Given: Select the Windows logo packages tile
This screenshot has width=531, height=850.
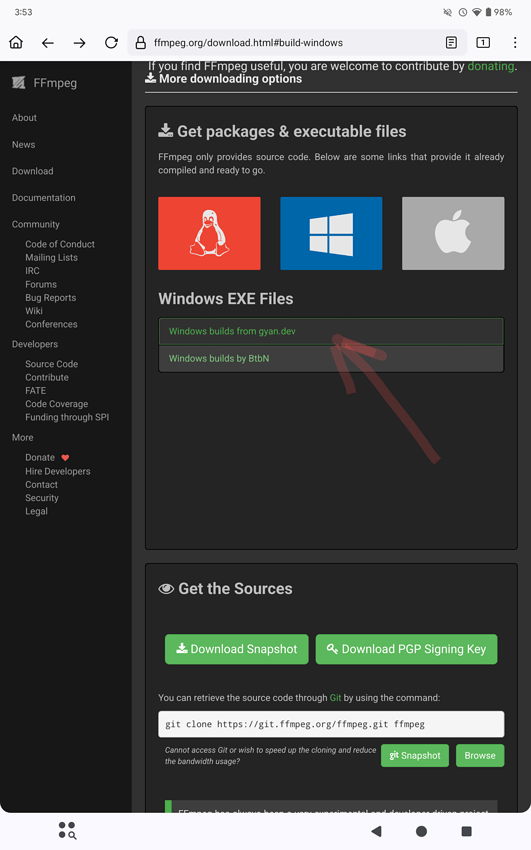Looking at the screenshot, I should [x=331, y=233].
